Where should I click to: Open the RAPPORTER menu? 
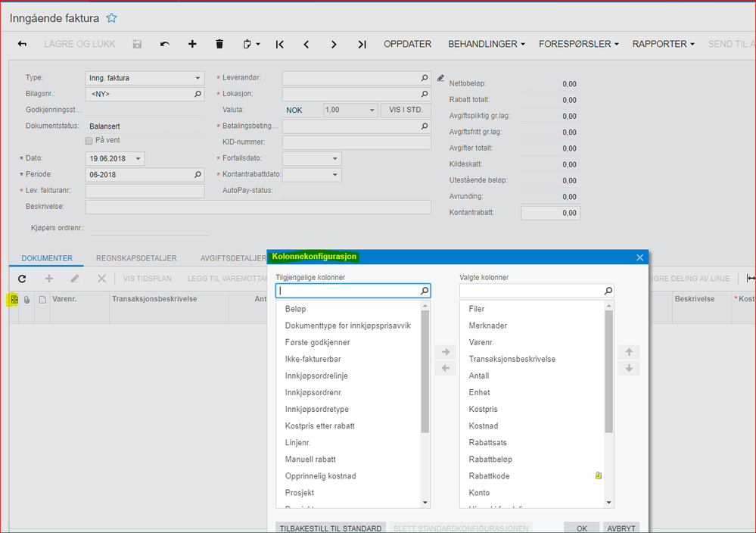click(663, 44)
